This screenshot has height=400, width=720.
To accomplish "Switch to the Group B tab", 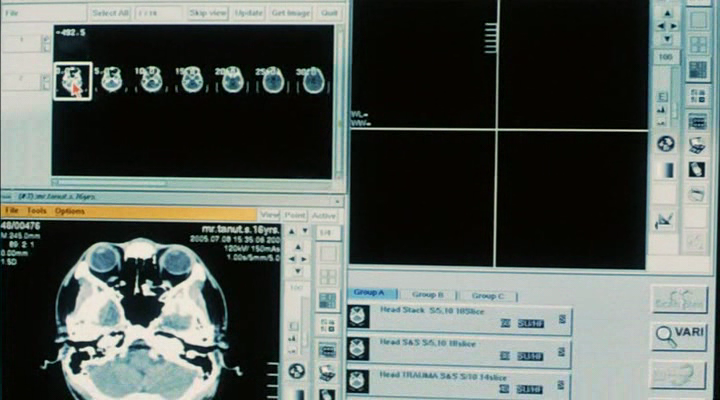I will (x=428, y=294).
